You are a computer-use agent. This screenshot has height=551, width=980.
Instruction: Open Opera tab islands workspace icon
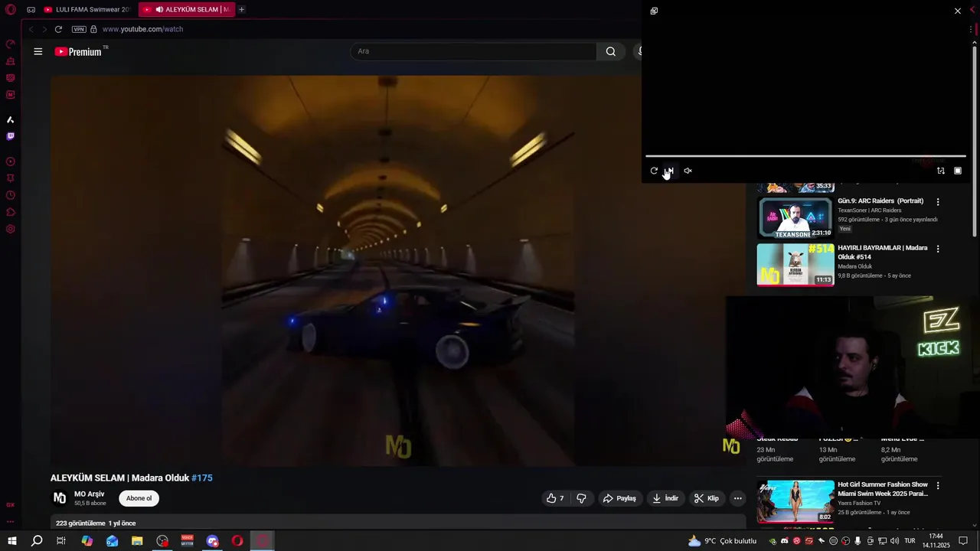coord(31,9)
